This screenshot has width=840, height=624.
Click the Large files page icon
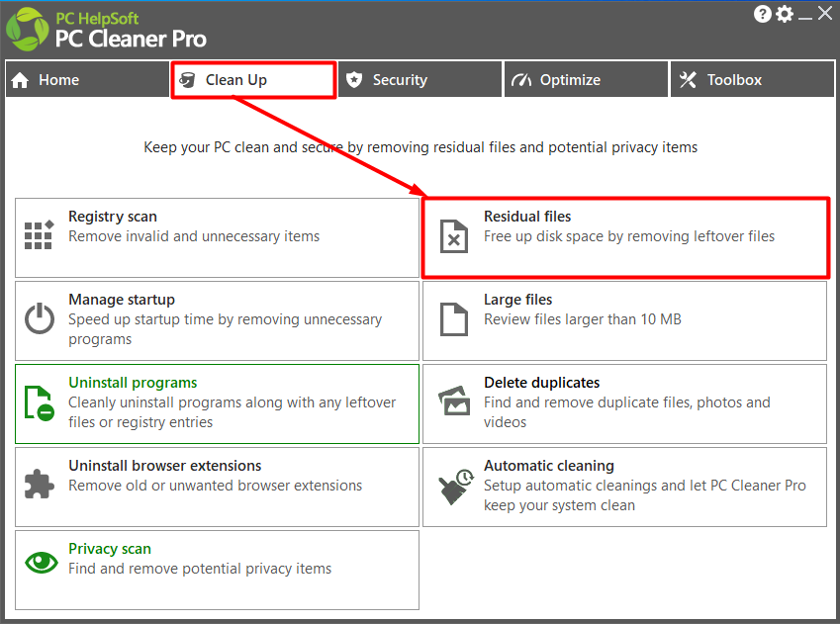point(454,319)
